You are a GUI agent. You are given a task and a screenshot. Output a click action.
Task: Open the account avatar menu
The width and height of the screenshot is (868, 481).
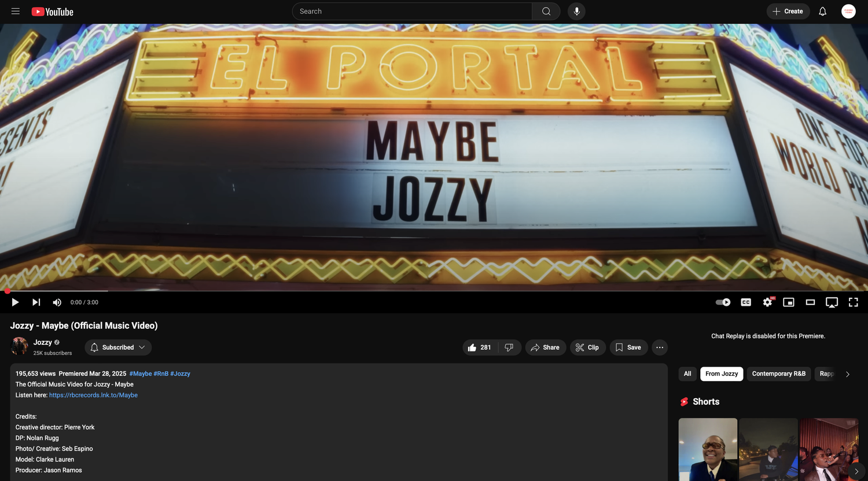click(848, 12)
